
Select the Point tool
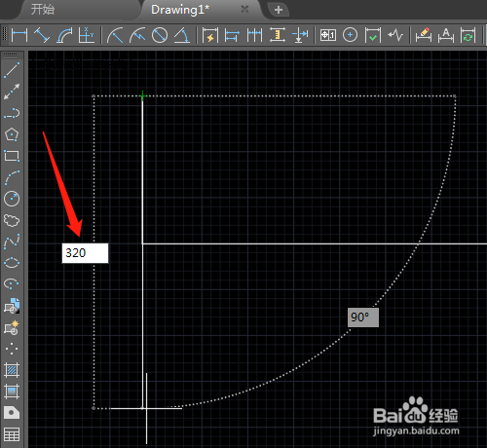pyautogui.click(x=12, y=349)
